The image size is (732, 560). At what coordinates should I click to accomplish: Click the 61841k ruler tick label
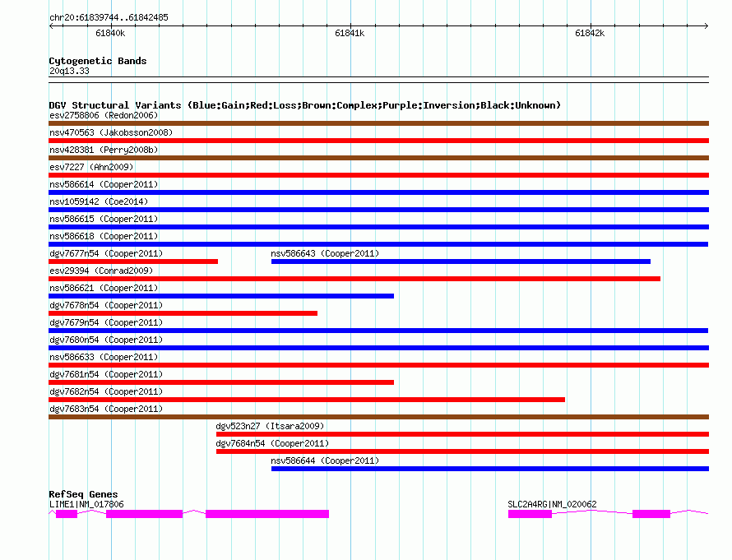coord(350,33)
